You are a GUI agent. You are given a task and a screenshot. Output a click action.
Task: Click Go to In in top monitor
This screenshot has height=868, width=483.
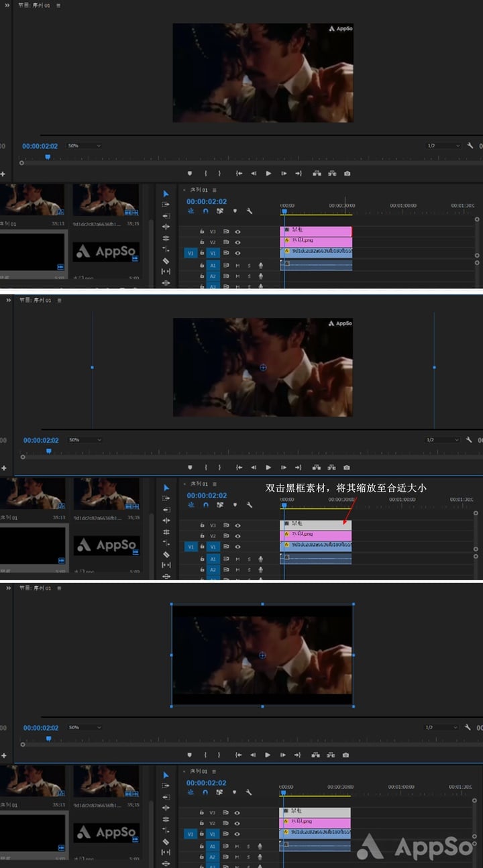click(x=239, y=173)
